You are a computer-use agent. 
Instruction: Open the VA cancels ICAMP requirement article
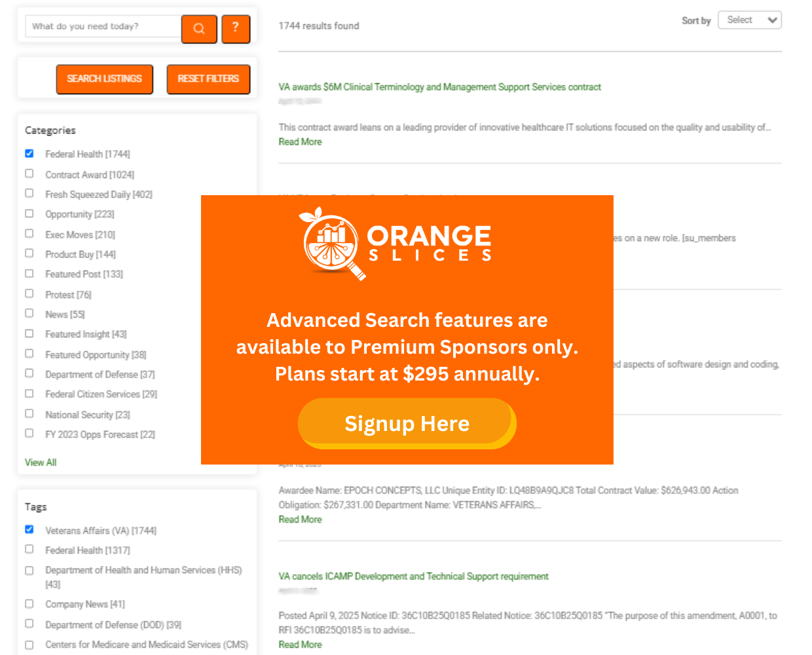coord(413,576)
